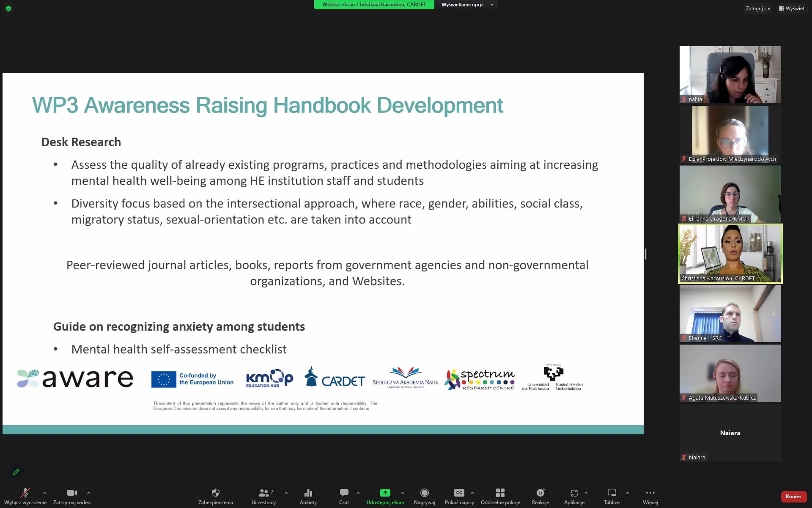Expand audio options chevron next to microphone
Screen dimensions: 812x508
click(x=45, y=493)
